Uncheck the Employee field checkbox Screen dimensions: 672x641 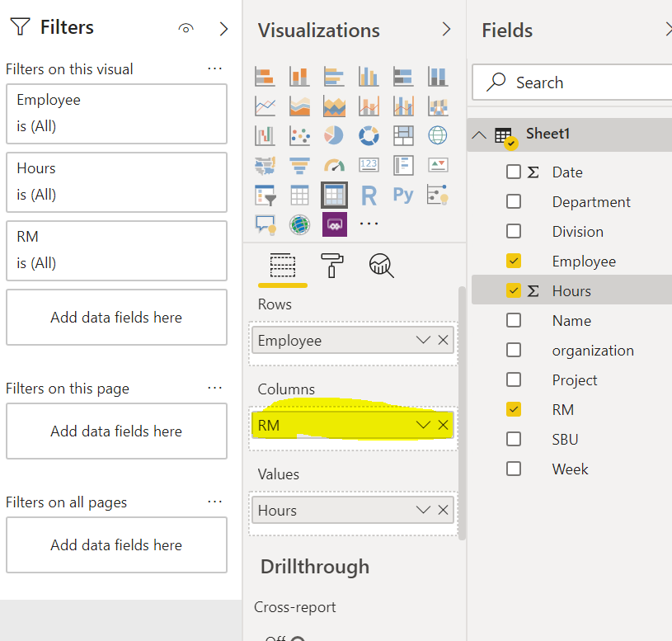click(514, 261)
